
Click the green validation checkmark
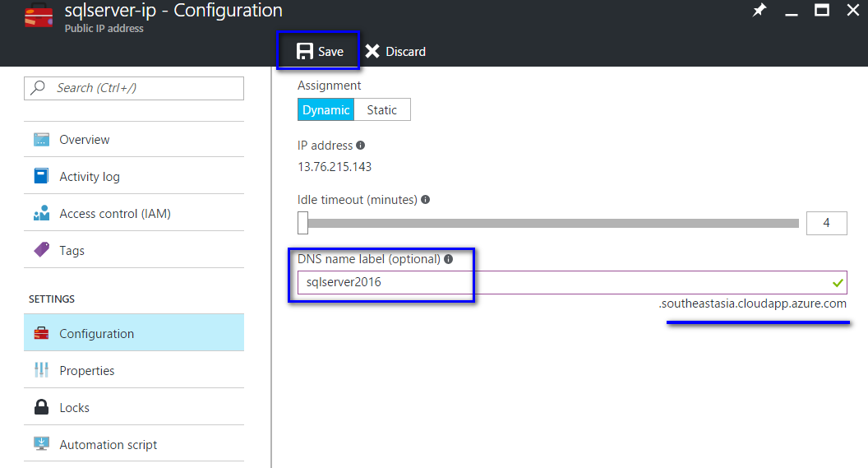[x=838, y=283]
